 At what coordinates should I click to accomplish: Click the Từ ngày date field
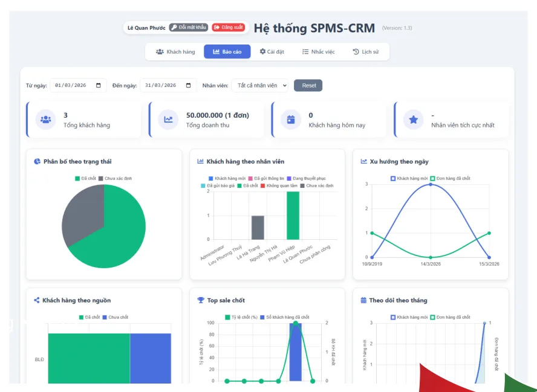(78, 86)
